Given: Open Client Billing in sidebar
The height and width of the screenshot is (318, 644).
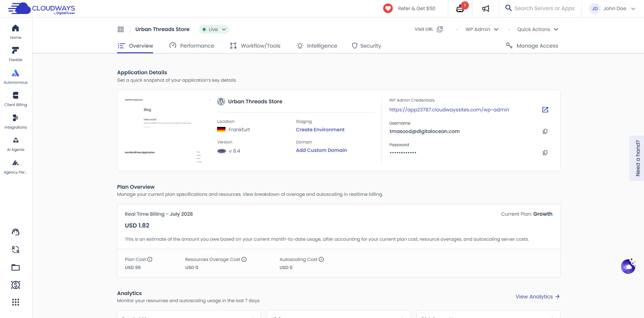Looking at the screenshot, I should [x=16, y=99].
